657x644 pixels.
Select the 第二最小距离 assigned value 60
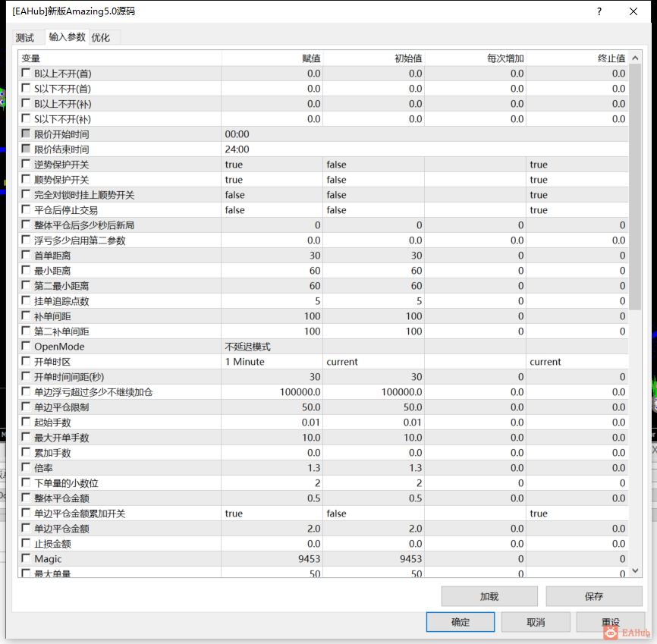pos(272,286)
